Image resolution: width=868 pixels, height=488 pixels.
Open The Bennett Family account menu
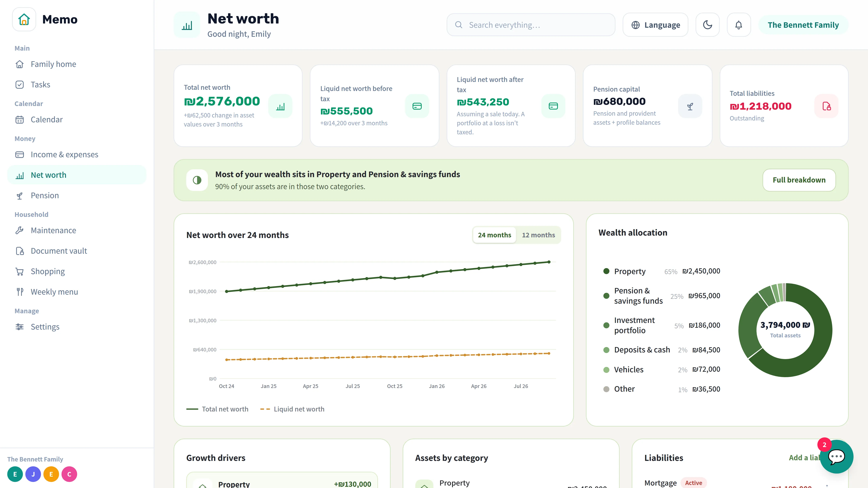tap(803, 25)
